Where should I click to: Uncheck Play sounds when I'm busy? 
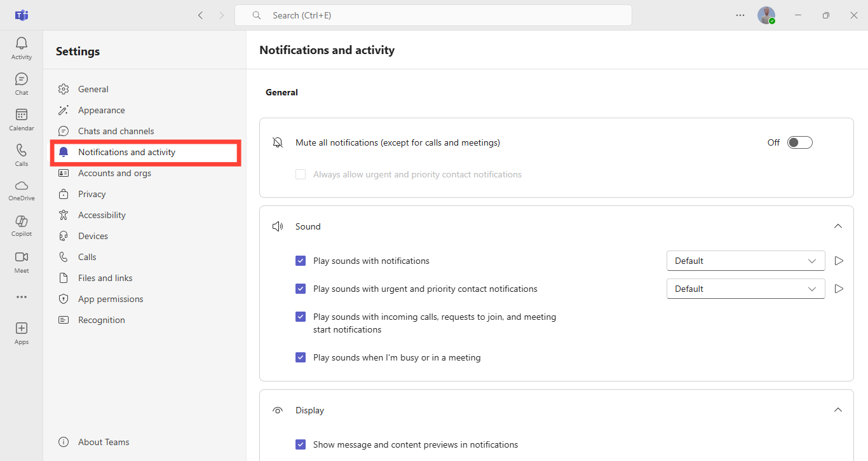coord(301,357)
